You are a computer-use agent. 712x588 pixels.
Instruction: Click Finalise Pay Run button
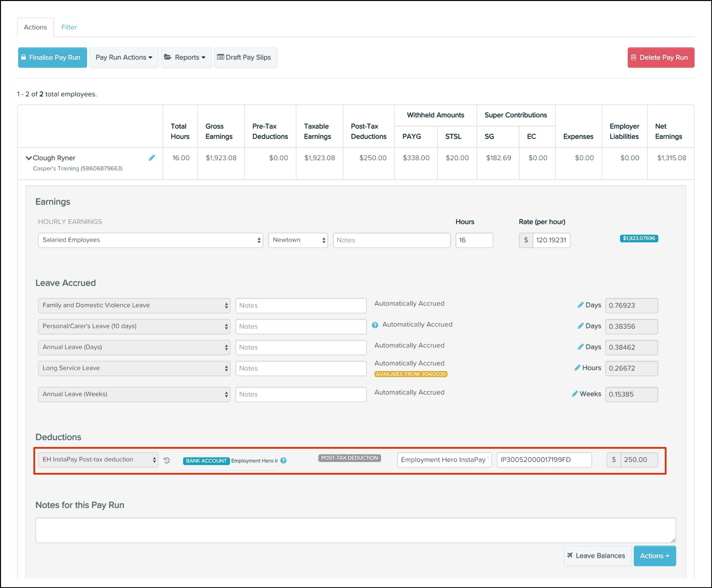click(x=52, y=58)
